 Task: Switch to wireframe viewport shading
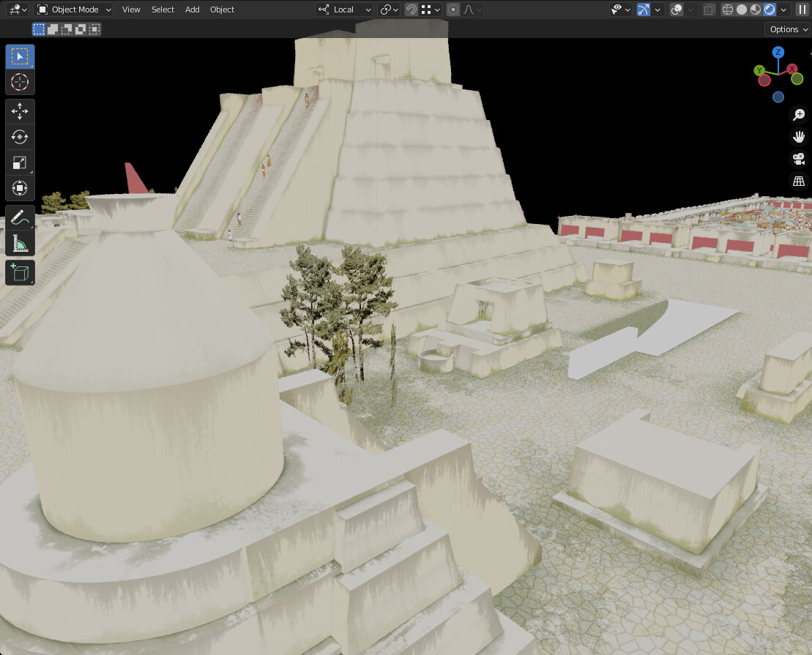point(728,10)
